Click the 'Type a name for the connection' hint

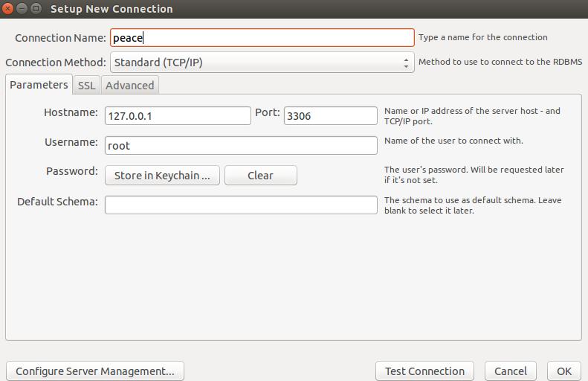pos(483,37)
